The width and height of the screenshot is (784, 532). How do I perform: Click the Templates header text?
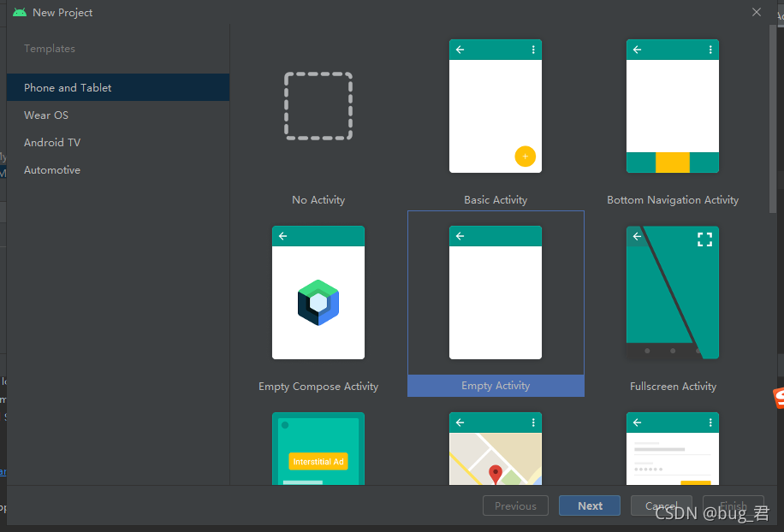(x=50, y=49)
